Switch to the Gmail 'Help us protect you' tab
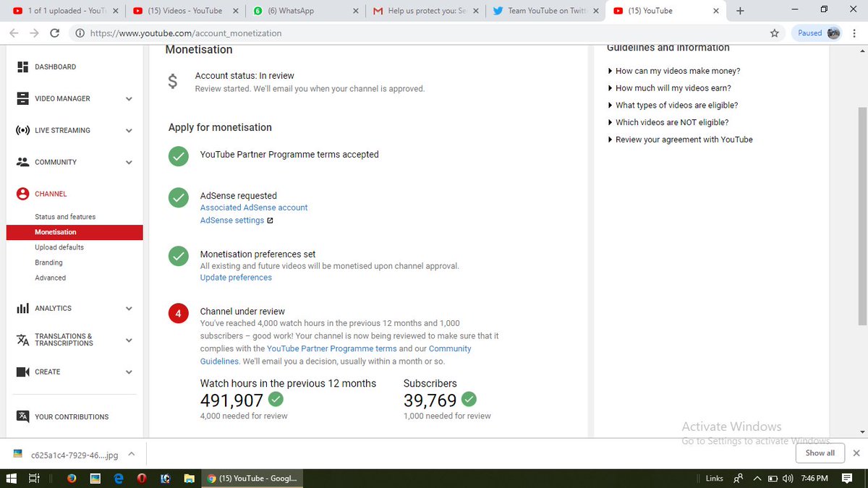Image resolution: width=868 pixels, height=488 pixels. point(425,11)
